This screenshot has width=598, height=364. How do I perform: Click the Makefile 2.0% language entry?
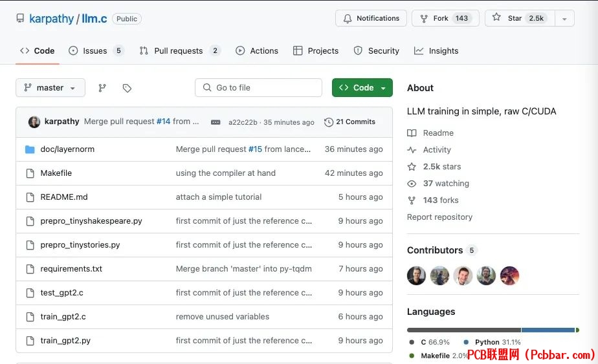437,356
